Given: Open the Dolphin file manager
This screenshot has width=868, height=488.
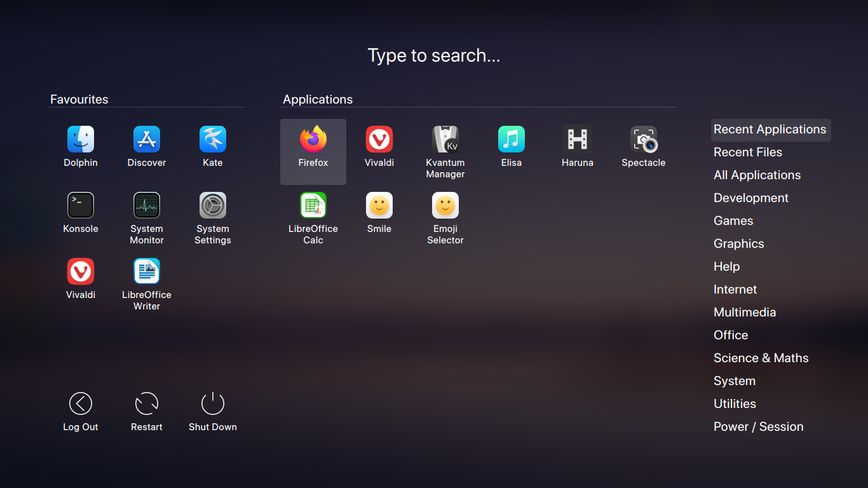Looking at the screenshot, I should (80, 145).
